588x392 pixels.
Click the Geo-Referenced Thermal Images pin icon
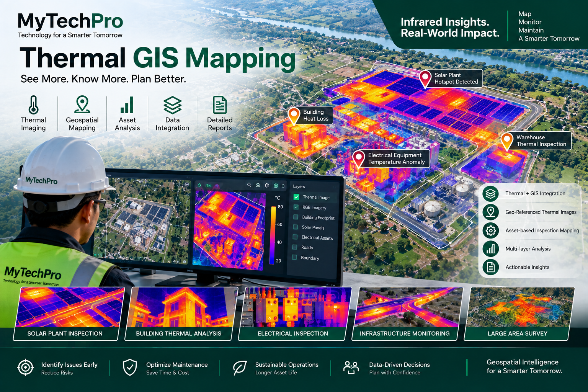point(491,212)
